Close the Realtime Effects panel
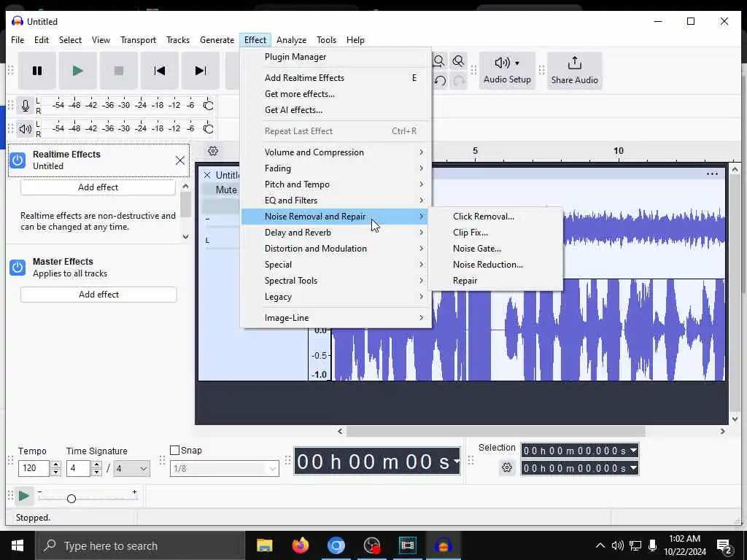Image resolution: width=747 pixels, height=560 pixels. [x=180, y=160]
